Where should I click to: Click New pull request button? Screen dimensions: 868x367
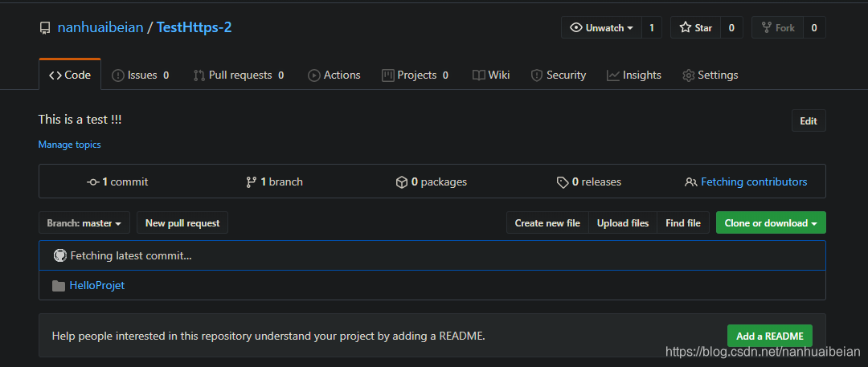pos(182,223)
